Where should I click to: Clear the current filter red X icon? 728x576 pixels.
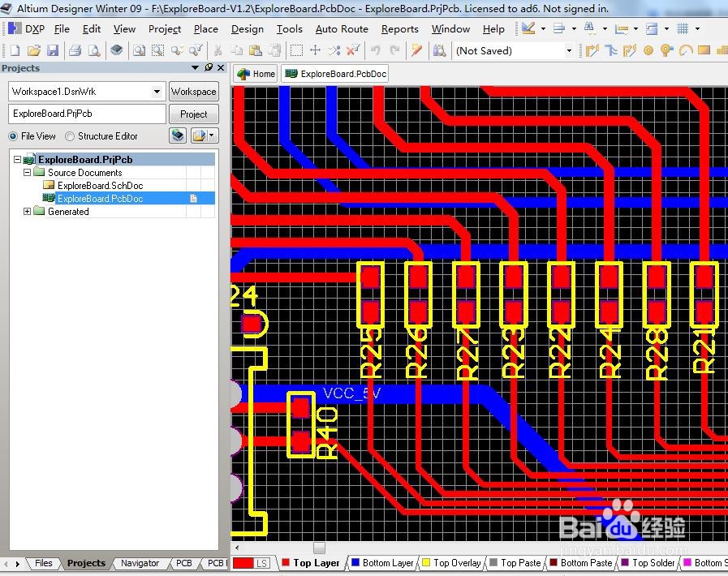(x=353, y=50)
